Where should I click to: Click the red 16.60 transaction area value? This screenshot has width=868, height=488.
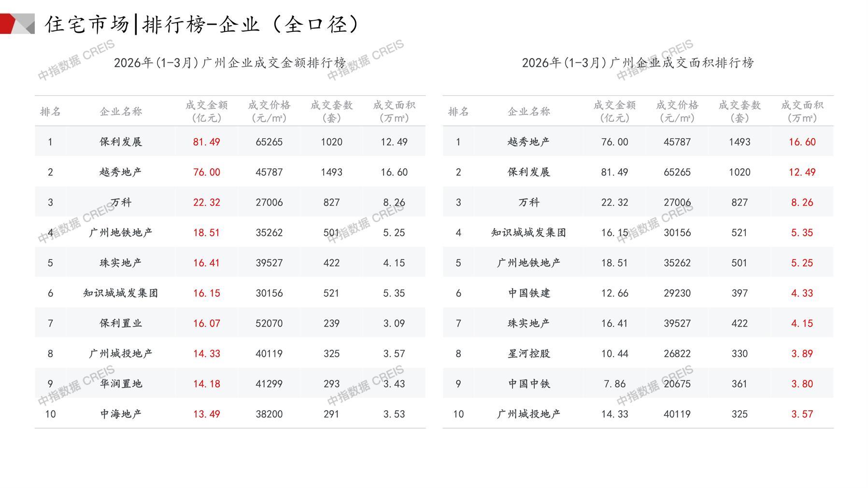[802, 142]
